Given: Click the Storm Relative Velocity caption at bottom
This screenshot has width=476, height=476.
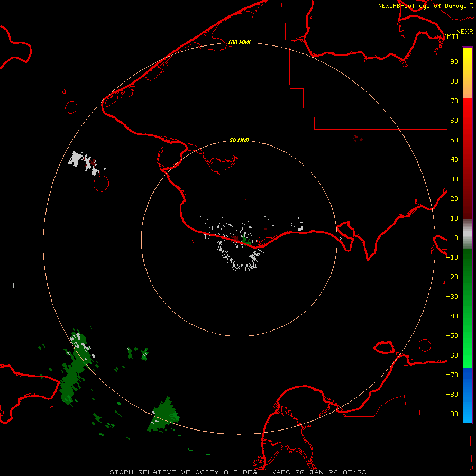Looking at the screenshot, I should pos(238,472).
